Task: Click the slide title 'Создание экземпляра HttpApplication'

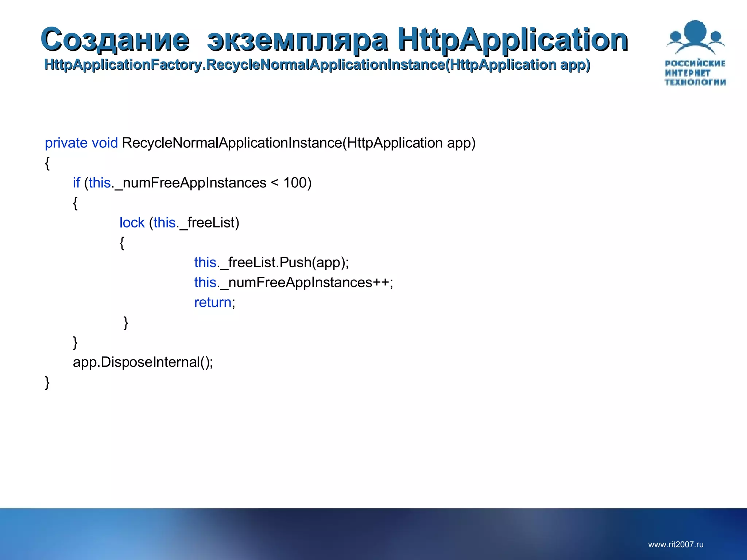Action: [x=334, y=40]
